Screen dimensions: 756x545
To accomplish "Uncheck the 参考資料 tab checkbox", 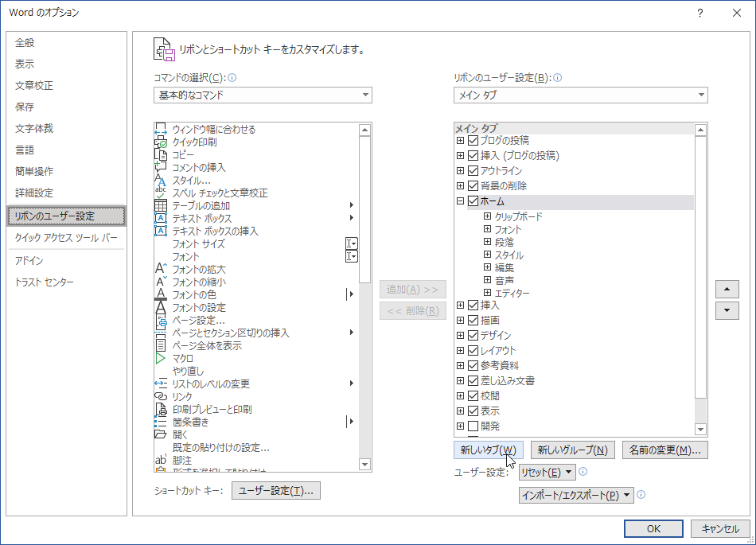I will [x=473, y=365].
